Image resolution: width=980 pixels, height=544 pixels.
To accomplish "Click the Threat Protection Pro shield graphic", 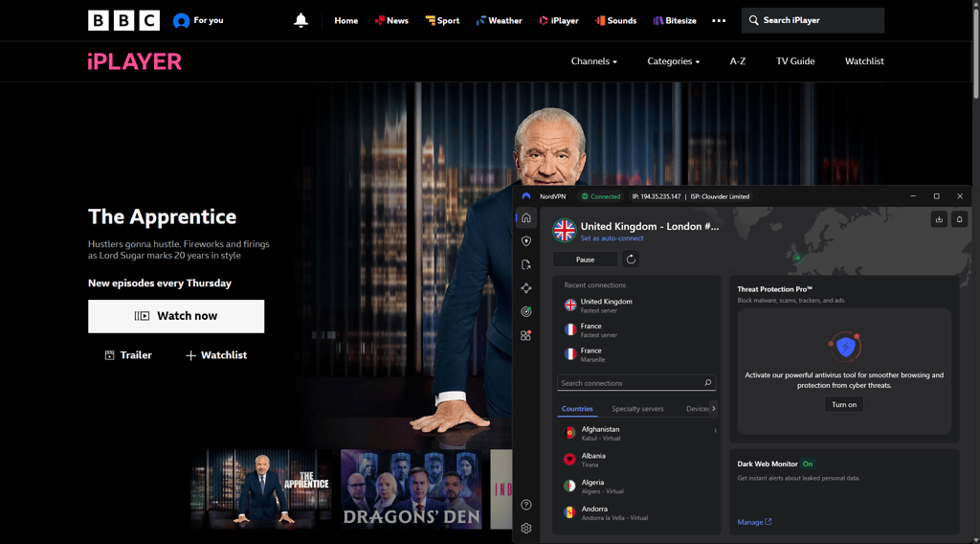I will (844, 347).
